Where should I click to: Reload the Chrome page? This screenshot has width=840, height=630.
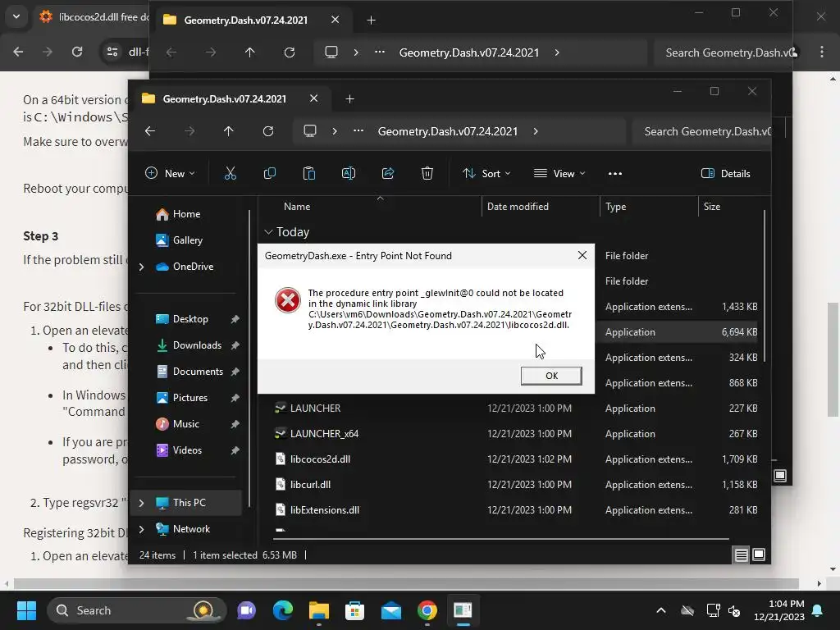(x=77, y=52)
